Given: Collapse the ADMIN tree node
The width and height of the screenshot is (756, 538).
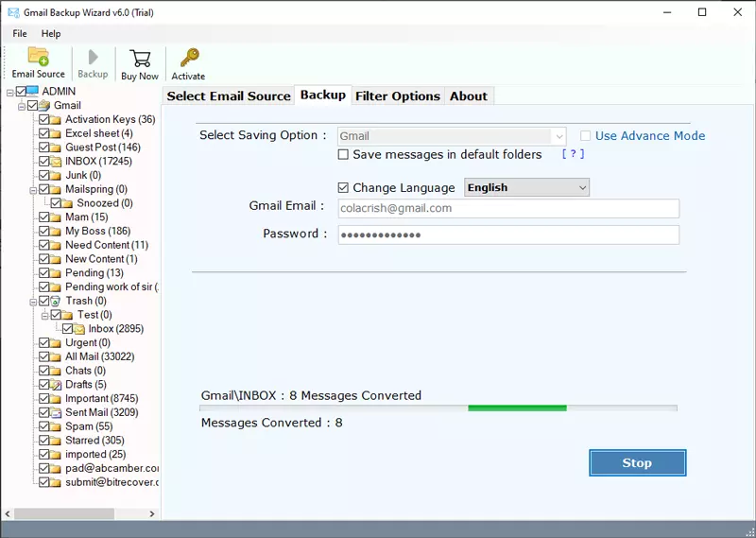Looking at the screenshot, I should coord(10,93).
